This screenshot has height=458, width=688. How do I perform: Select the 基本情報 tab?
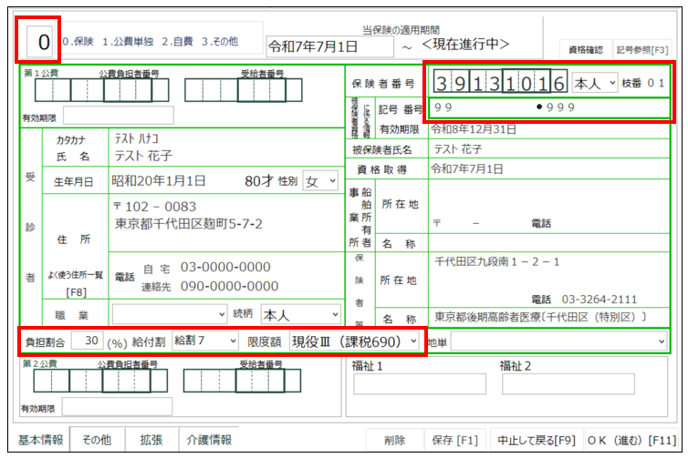(43, 440)
